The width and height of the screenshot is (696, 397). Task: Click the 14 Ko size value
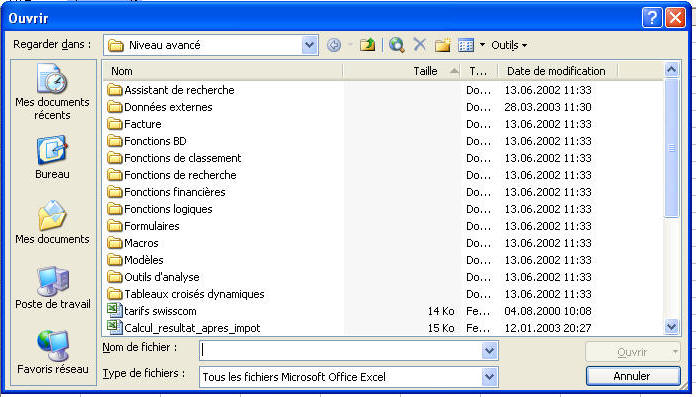coord(441,311)
